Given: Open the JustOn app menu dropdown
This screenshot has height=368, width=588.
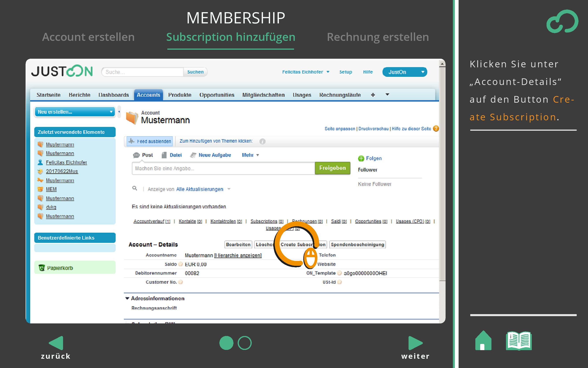Looking at the screenshot, I should click(x=405, y=72).
